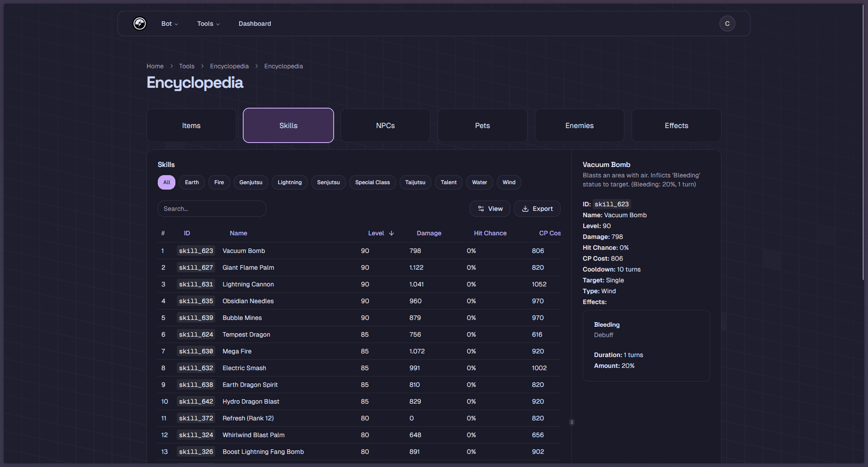The height and width of the screenshot is (467, 868).
Task: Select the All skills filter
Action: point(166,182)
